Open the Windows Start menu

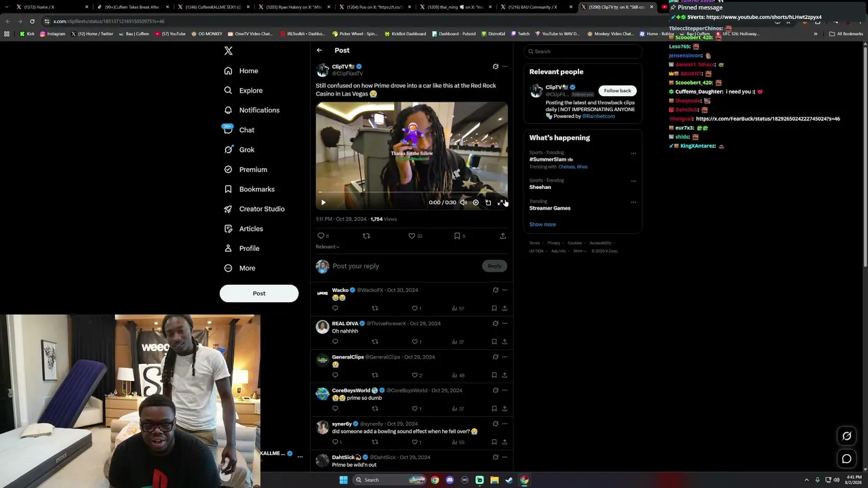pyautogui.click(x=343, y=480)
